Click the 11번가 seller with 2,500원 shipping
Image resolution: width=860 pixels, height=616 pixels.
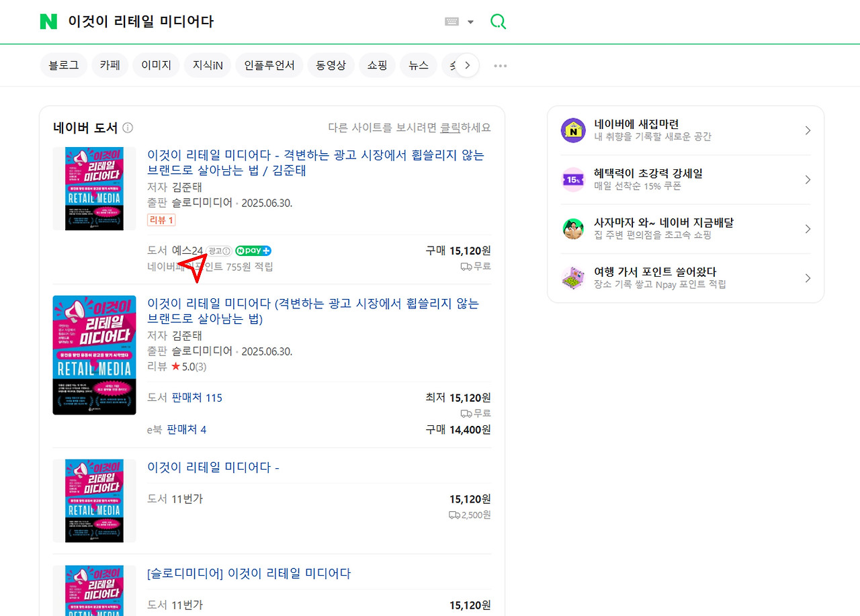coord(187,499)
